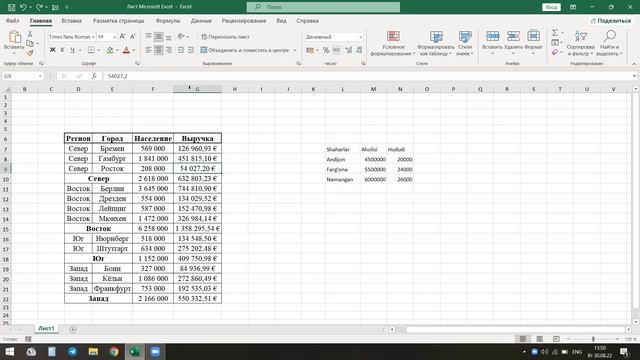Image resolution: width=640 pixels, height=360 pixels.
Task: Switch to the Данные tab
Action: [x=201, y=20]
